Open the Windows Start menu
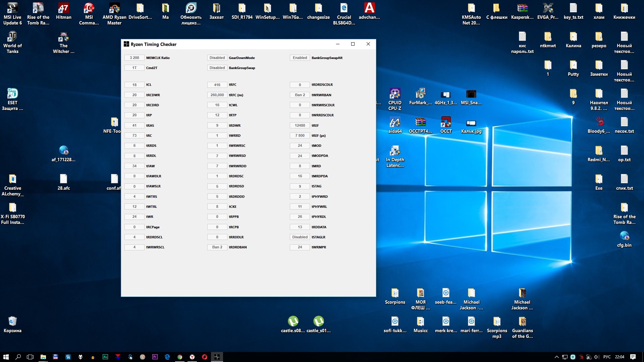The height and width of the screenshot is (362, 644). pyautogui.click(x=6, y=357)
